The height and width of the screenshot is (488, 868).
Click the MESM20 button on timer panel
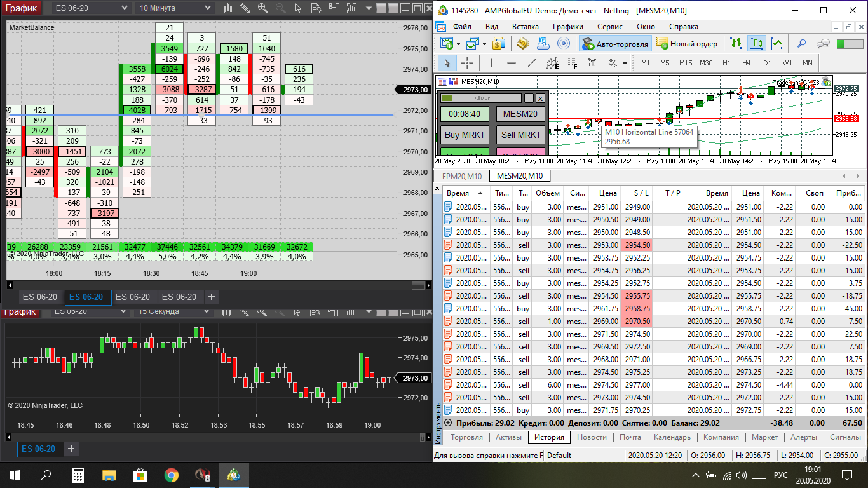point(521,114)
